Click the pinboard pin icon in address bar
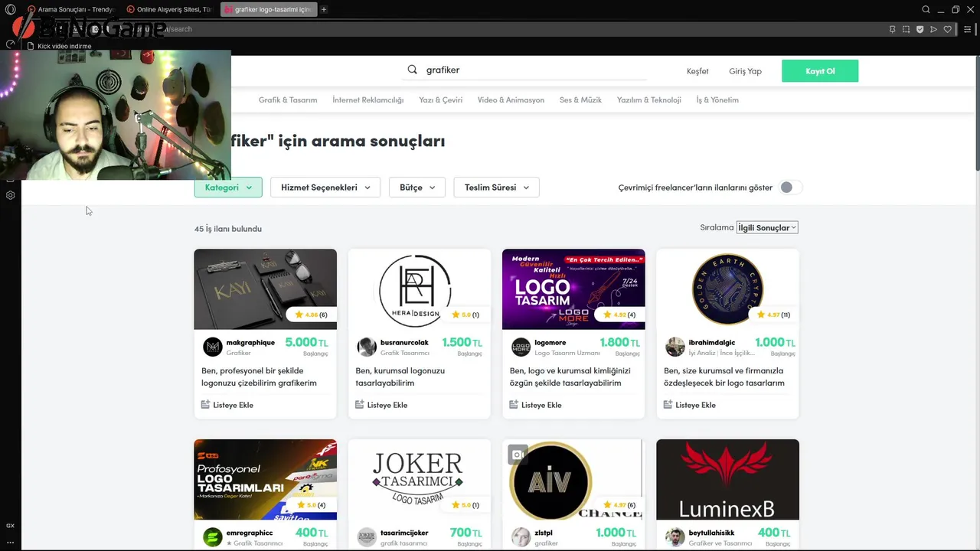This screenshot has width=980, height=551. coord(892,29)
